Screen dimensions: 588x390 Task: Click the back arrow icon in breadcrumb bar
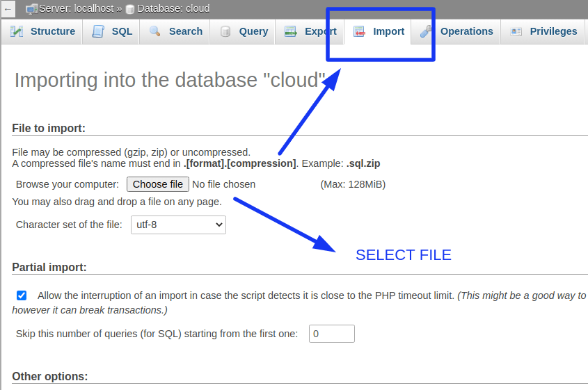click(8, 9)
